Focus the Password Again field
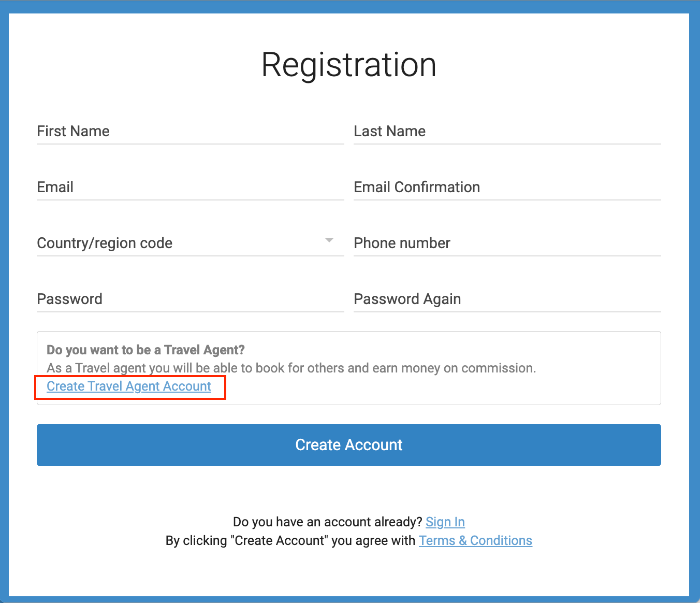This screenshot has width=700, height=603. 507,299
